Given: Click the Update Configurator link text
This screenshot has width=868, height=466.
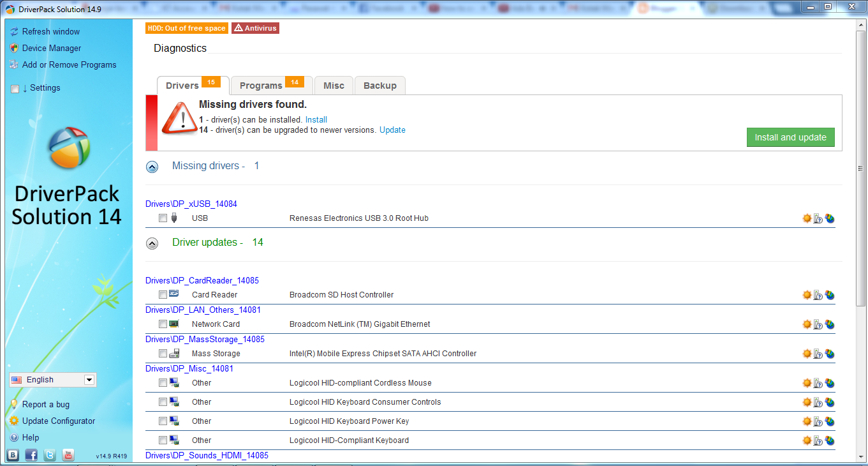Looking at the screenshot, I should click(59, 421).
